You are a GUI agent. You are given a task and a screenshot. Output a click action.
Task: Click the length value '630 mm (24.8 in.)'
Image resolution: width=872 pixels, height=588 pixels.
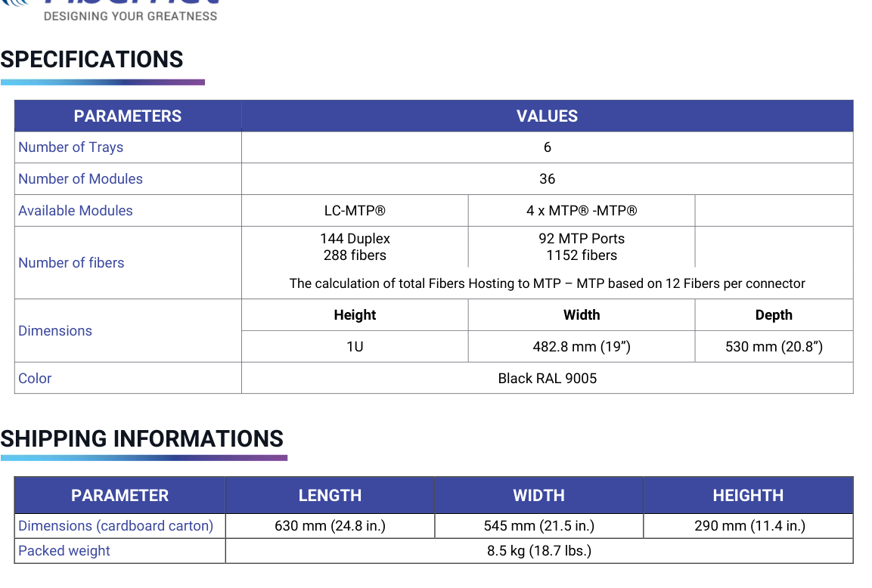[x=330, y=526]
